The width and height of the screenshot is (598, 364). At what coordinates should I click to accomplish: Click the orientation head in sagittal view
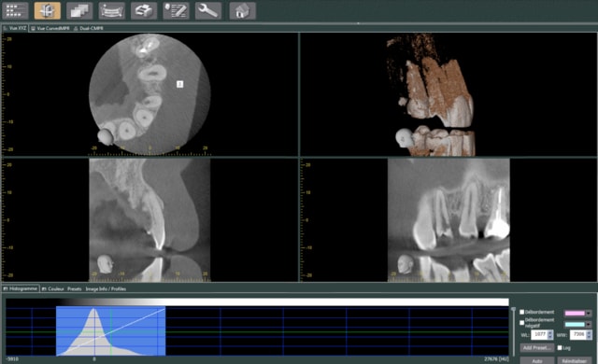coord(105,264)
